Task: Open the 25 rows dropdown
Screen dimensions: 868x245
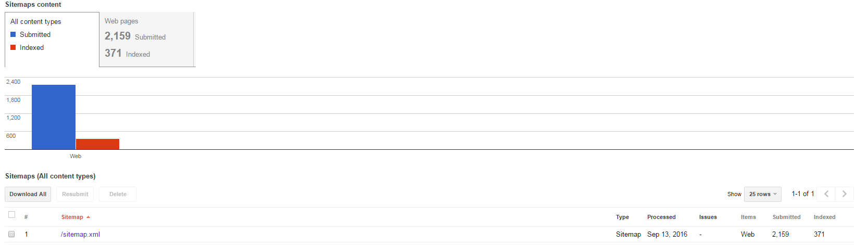Action: 763,194
